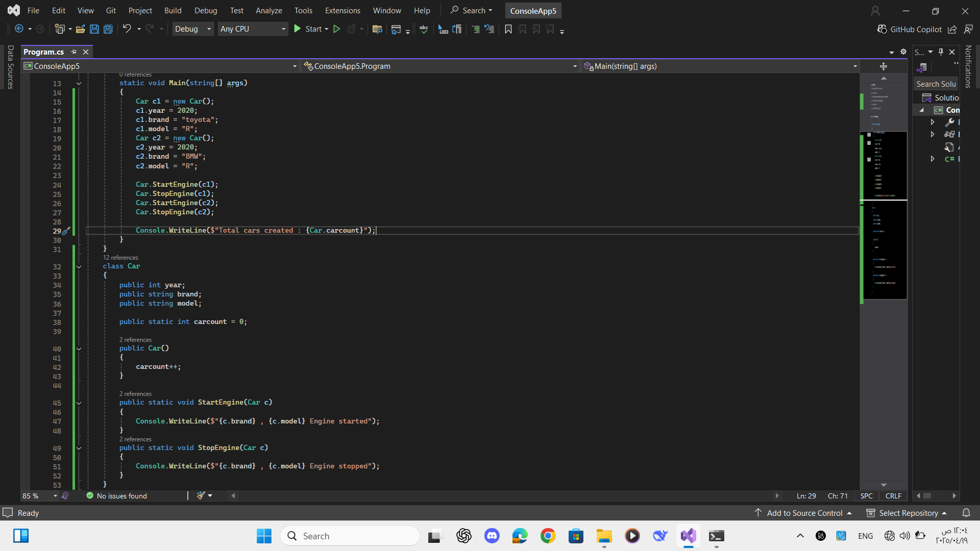This screenshot has width=980, height=551.
Task: Toggle the SPC whitespace indicator
Action: 866,496
